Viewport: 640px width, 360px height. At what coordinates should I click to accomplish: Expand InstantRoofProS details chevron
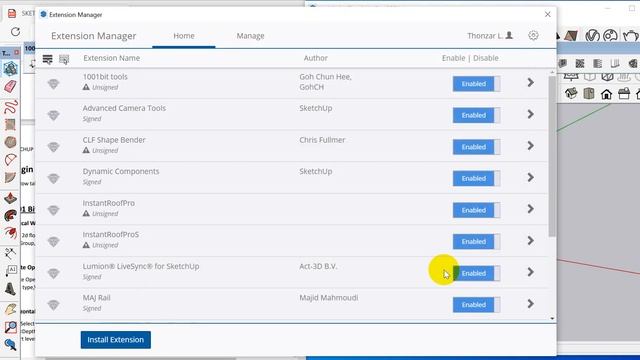point(531,240)
